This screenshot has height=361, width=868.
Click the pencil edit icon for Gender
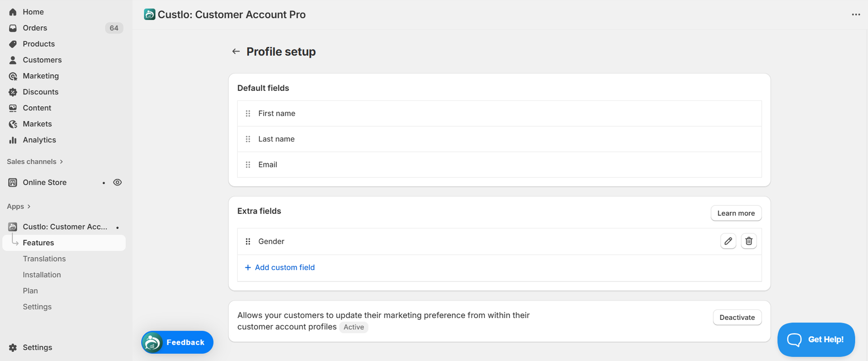(728, 241)
